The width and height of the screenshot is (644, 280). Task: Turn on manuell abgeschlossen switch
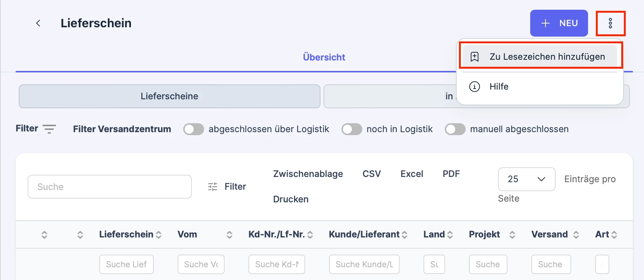point(455,129)
